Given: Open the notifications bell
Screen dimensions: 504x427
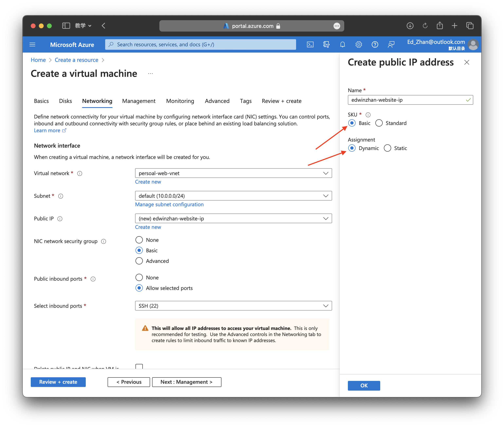Looking at the screenshot, I should (x=342, y=44).
